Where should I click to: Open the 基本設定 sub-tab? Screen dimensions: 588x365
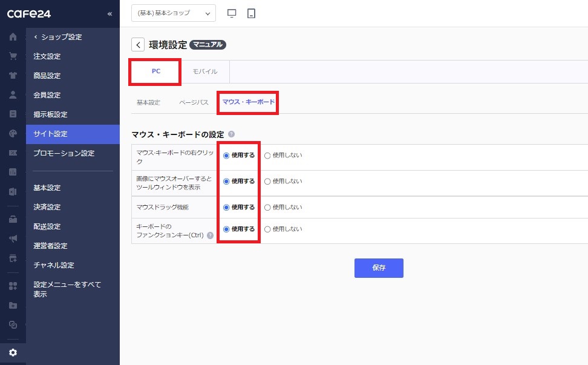point(148,102)
